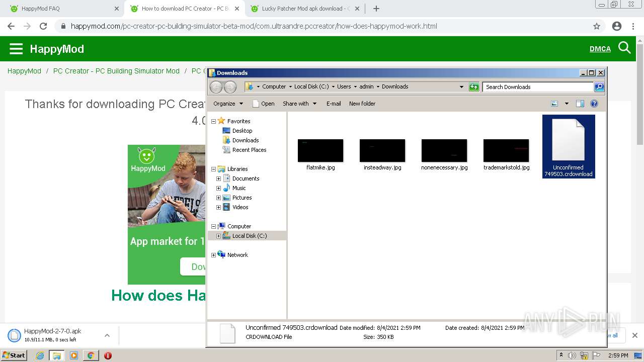
Task: Click the HappyMod search magnifier icon
Action: click(624, 48)
